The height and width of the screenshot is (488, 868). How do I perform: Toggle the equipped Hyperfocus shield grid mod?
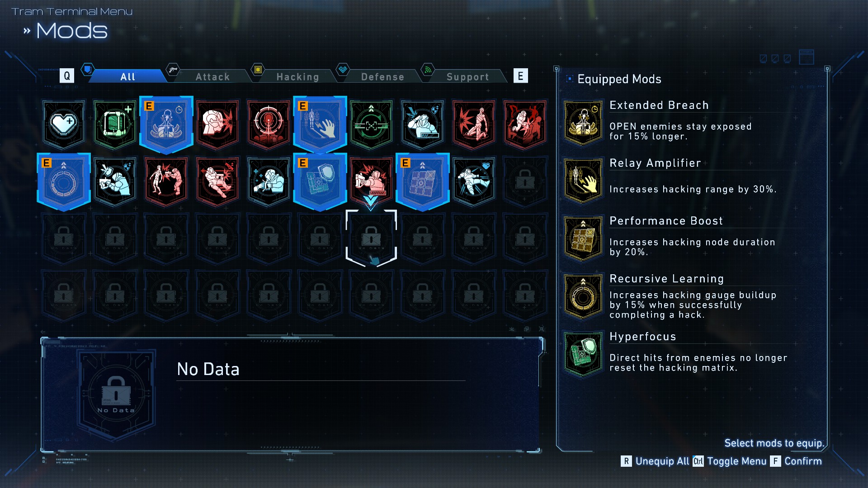[320, 182]
